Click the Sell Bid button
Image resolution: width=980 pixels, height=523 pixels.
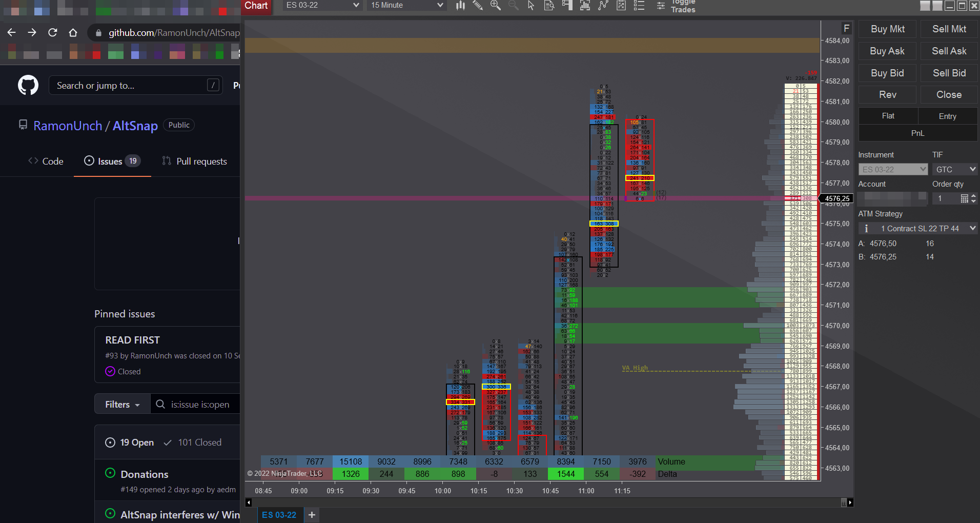coord(949,73)
